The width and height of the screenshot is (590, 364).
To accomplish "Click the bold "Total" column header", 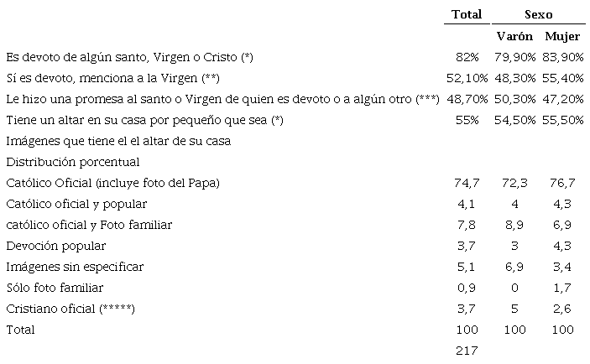I will 467,14.
